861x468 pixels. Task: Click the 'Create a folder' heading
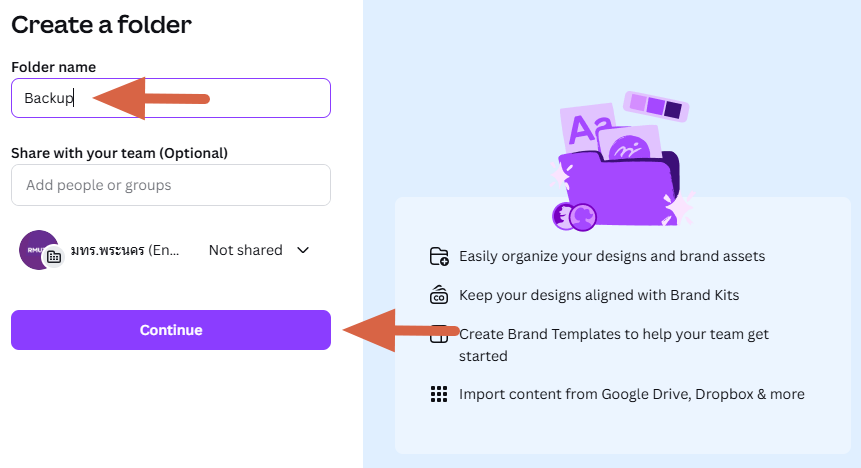click(x=101, y=25)
